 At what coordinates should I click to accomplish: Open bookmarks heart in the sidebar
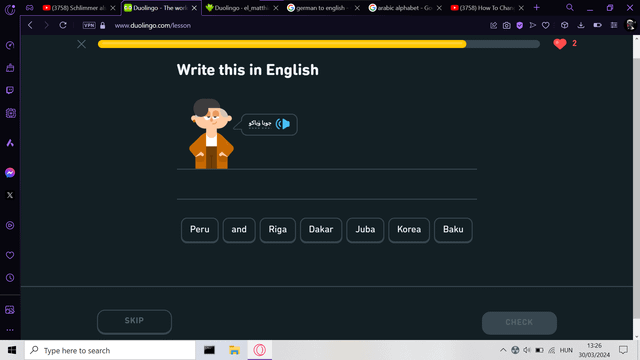10,255
